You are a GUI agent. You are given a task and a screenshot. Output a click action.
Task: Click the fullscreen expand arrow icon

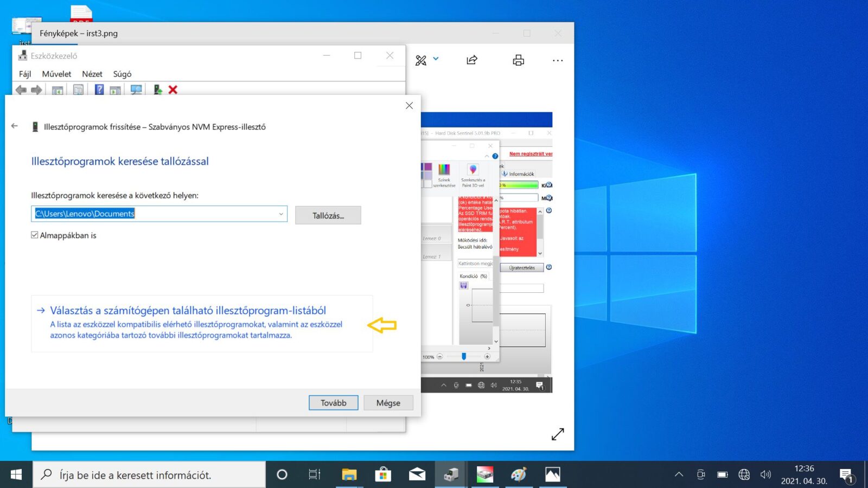[558, 434]
